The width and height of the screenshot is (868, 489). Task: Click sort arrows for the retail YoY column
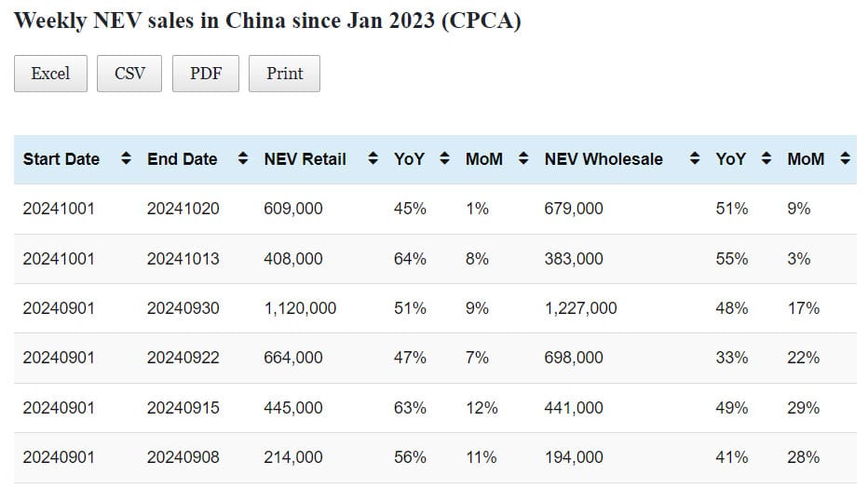(x=444, y=159)
